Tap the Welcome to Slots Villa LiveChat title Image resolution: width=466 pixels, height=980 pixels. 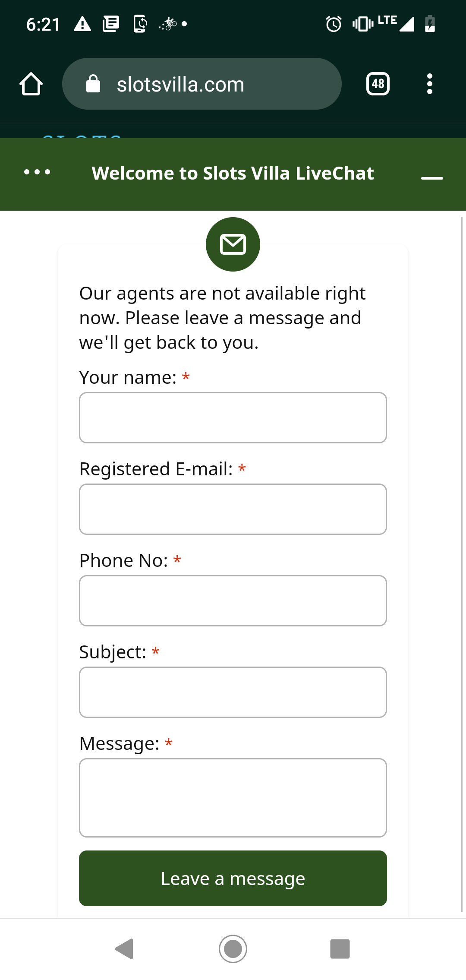pos(233,173)
